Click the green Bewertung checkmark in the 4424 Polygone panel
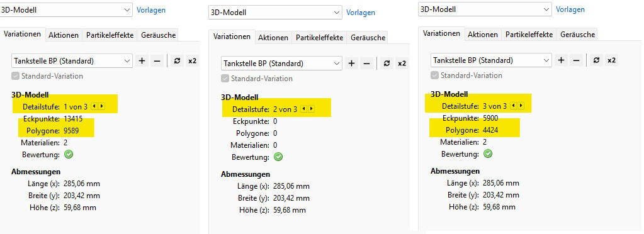 pyautogui.click(x=488, y=154)
